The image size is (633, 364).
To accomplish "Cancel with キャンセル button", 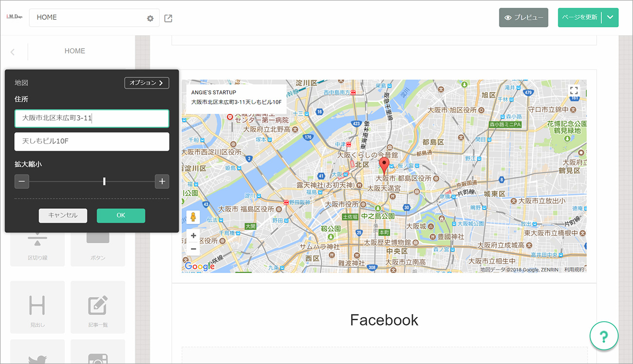I will (x=63, y=216).
